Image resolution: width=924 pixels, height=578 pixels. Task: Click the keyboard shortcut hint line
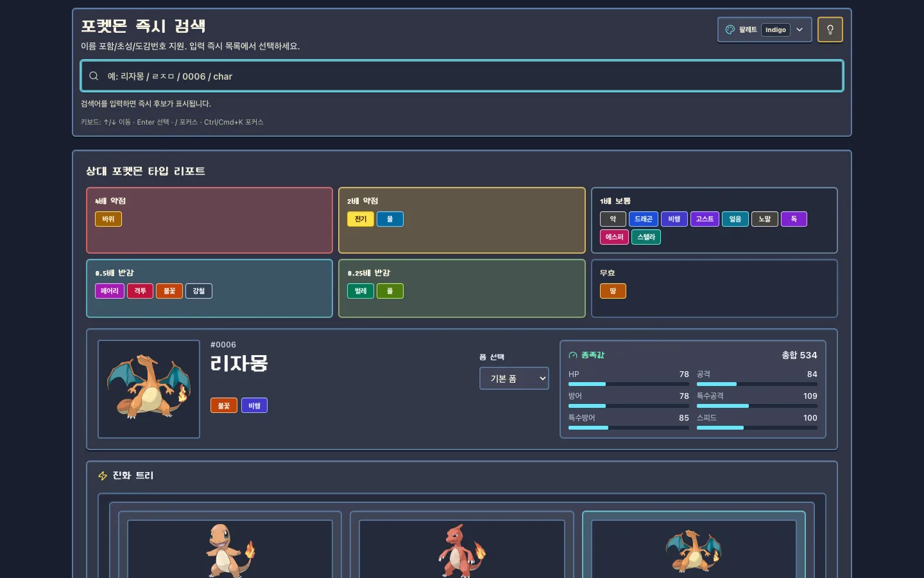pos(172,122)
